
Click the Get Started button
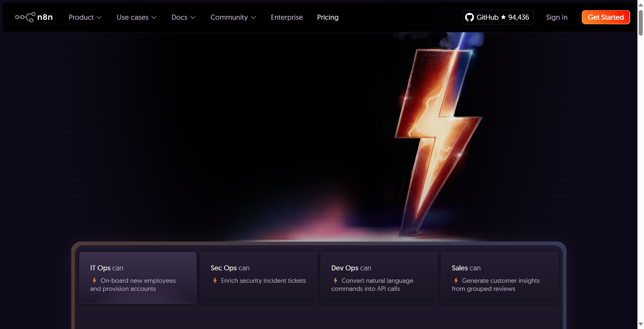click(x=606, y=17)
